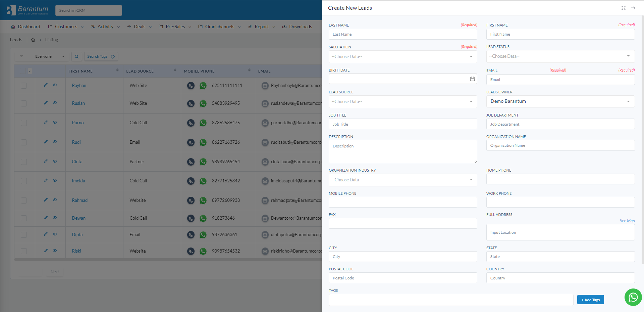Click the edit pencil icon for Rayhan

coord(46,85)
